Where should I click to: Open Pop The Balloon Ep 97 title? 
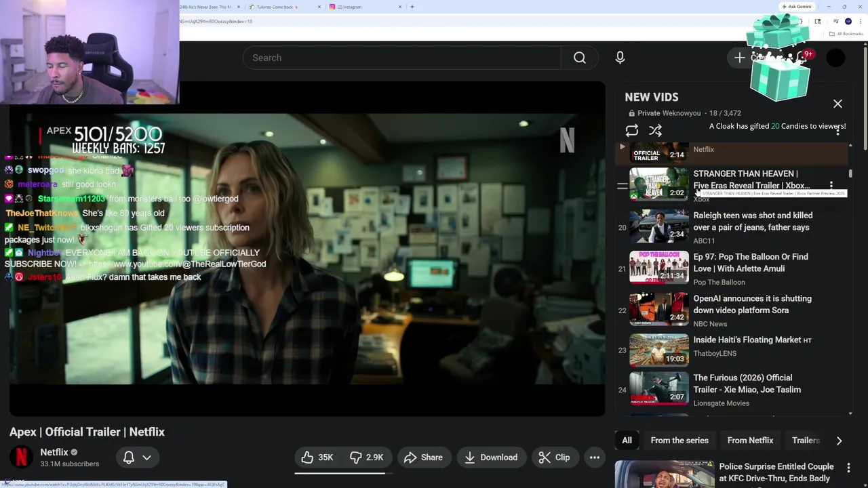(751, 262)
